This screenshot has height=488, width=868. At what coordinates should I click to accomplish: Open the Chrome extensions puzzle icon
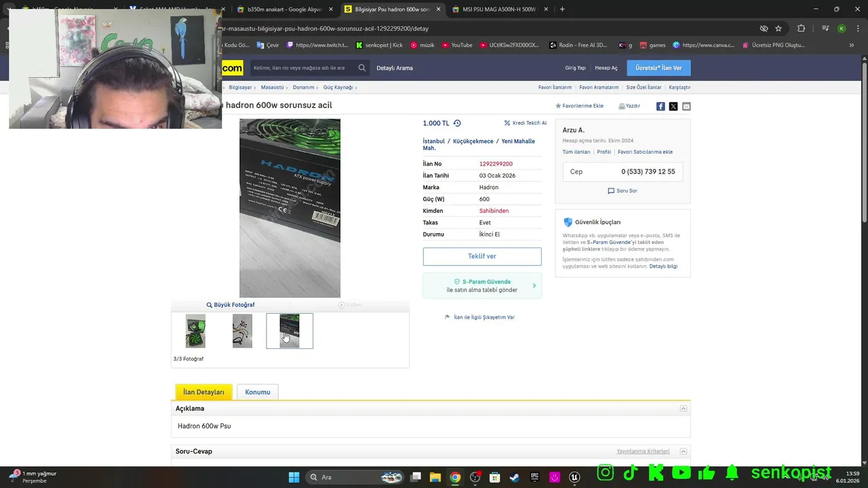click(x=802, y=28)
